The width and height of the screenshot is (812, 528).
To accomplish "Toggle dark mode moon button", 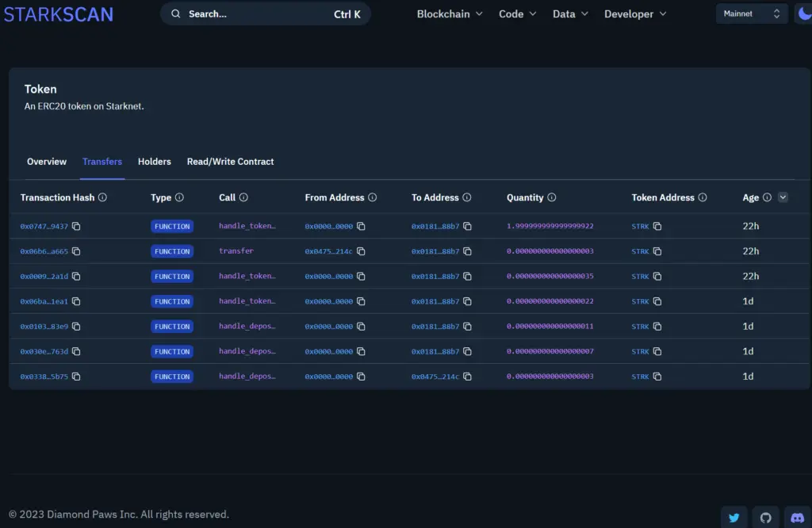I will 803,13.
